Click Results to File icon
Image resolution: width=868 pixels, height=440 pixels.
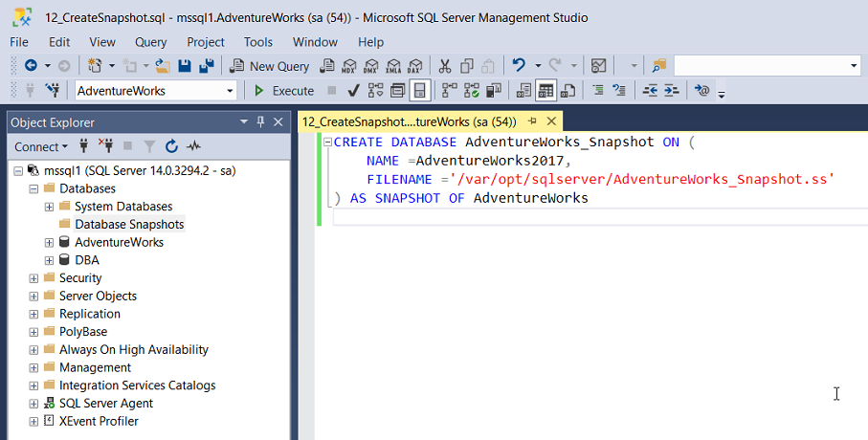568,90
